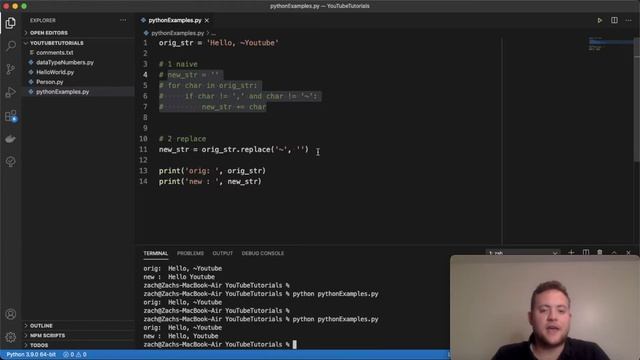Click line number 4 in gutter

coord(145,75)
